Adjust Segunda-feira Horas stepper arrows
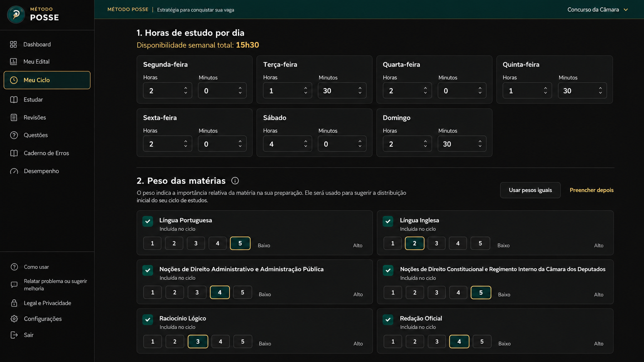The height and width of the screenshot is (362, 644). [x=186, y=90]
